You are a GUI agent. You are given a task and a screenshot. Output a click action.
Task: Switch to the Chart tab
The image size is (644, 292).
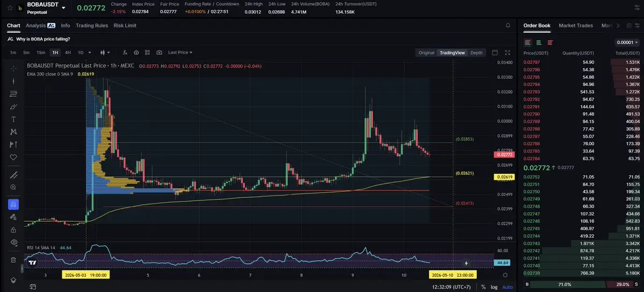click(x=13, y=25)
